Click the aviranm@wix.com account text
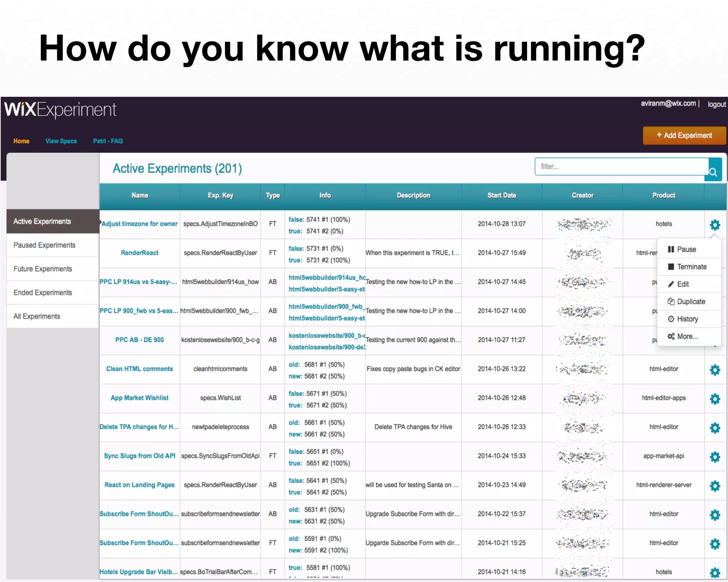 coord(668,103)
